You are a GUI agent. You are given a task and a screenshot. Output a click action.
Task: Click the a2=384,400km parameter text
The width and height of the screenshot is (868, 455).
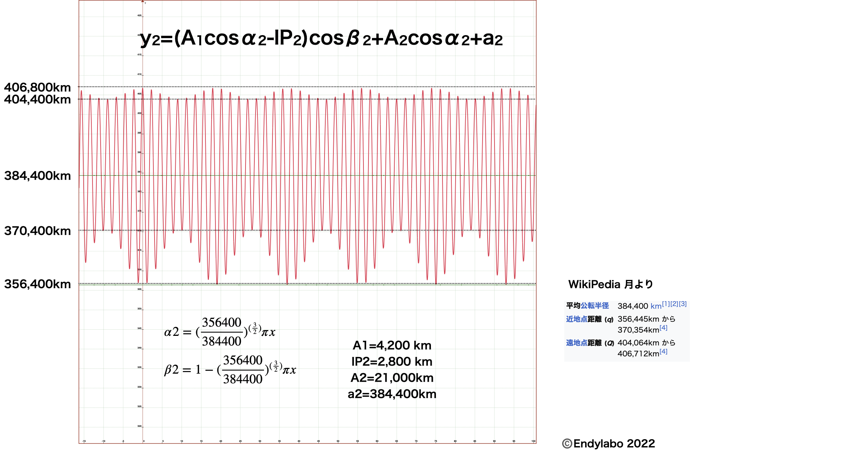(392, 394)
